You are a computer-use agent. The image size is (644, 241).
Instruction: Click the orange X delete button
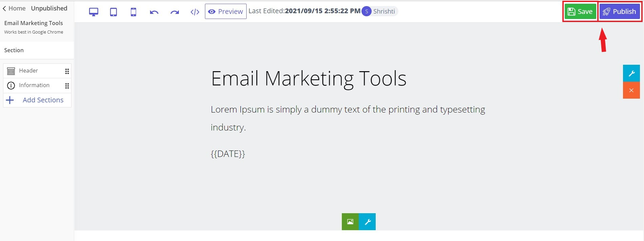point(631,90)
